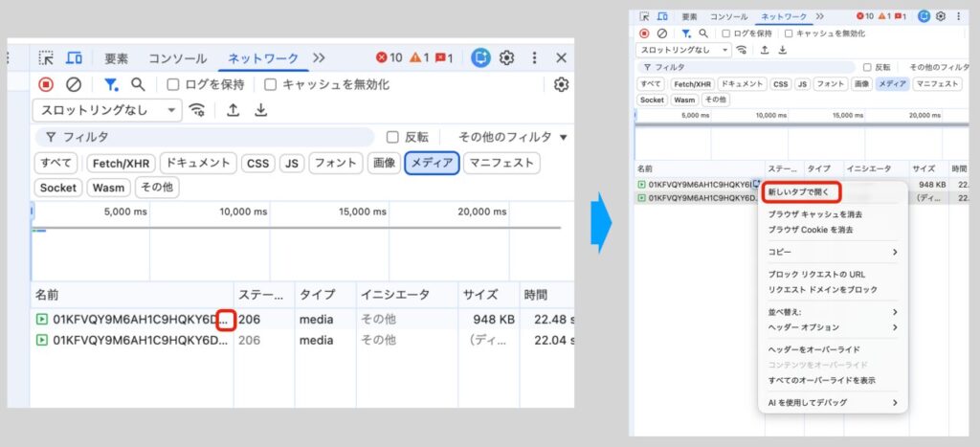Click the inspect element icon in left panel
980x447 pixels.
point(46,58)
